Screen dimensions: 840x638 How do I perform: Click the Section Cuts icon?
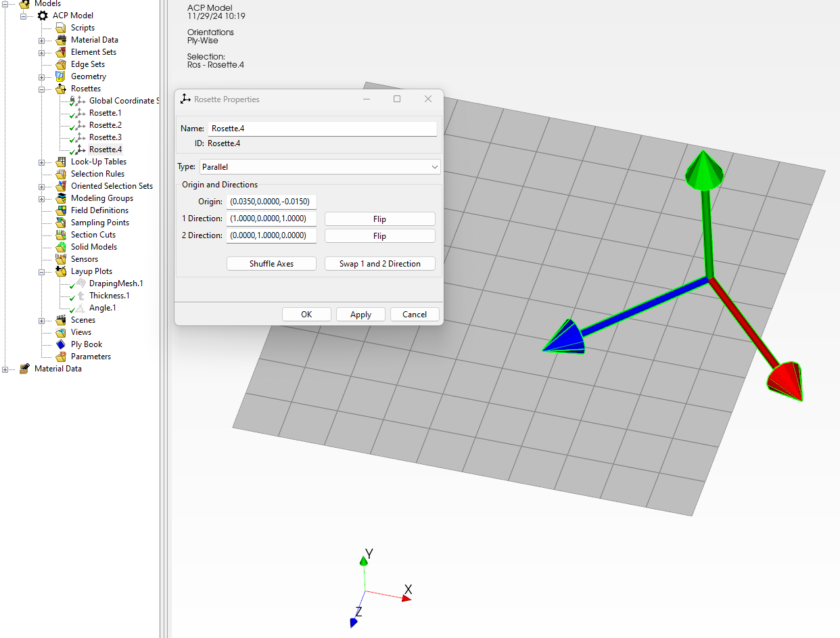60,234
